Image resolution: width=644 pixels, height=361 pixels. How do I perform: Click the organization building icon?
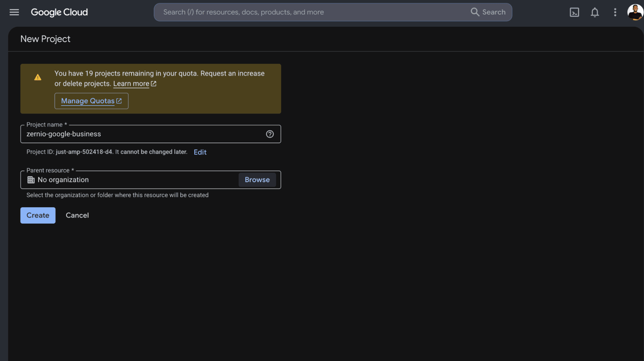click(31, 180)
